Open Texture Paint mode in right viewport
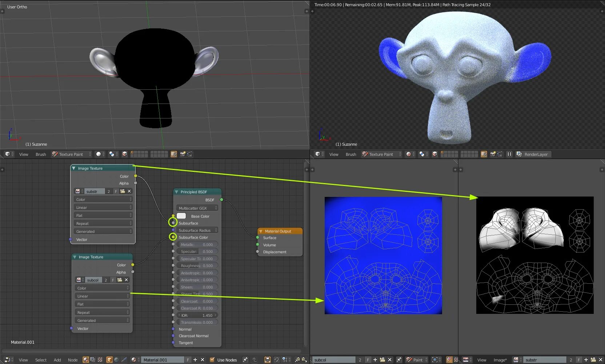This screenshot has width=605, height=364. click(x=381, y=154)
